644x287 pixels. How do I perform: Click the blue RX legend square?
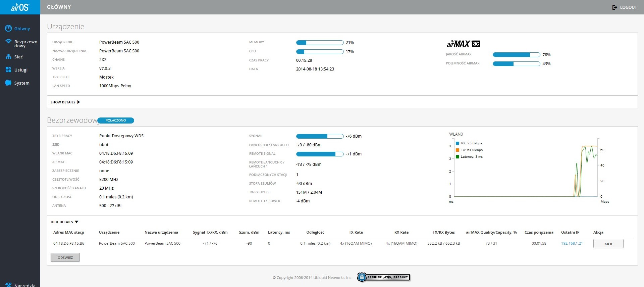(458, 143)
